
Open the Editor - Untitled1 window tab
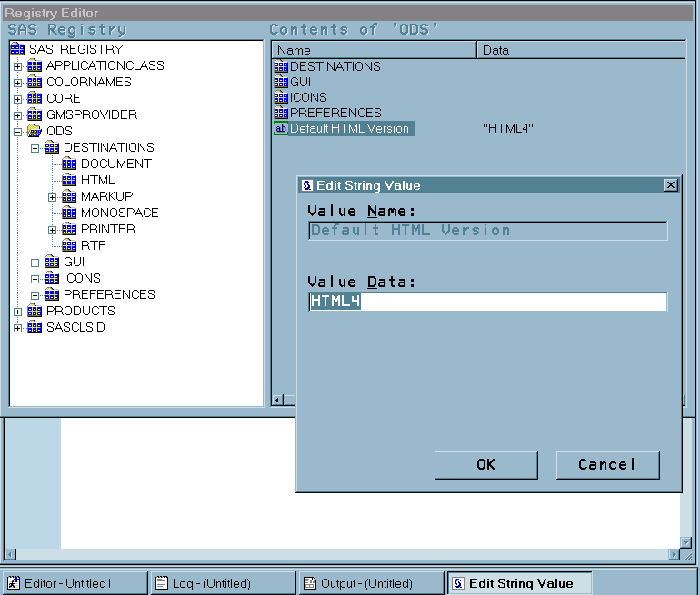(x=75, y=583)
